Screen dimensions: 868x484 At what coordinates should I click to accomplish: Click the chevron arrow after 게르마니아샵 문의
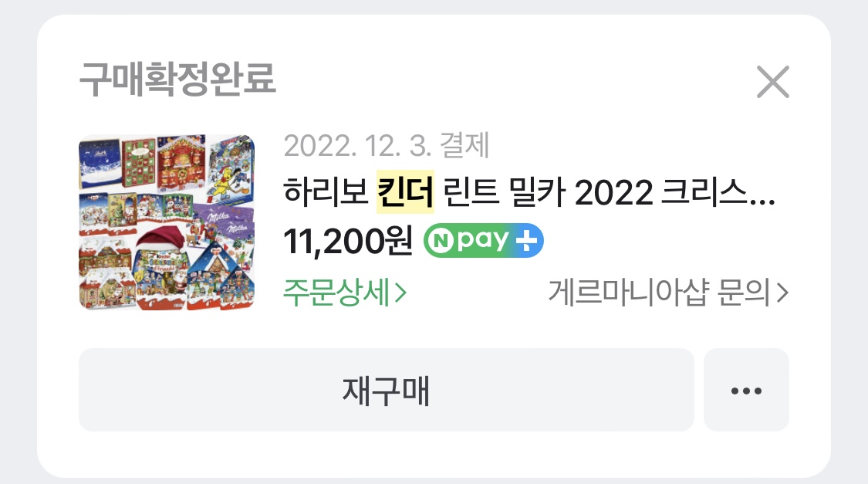[782, 293]
